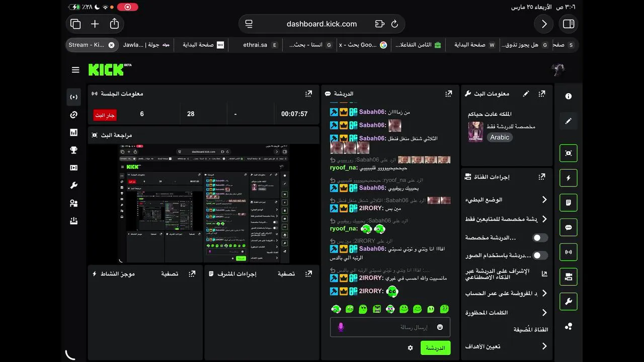This screenshot has width=644, height=362.
Task: Open the trophy achievements icon
Action: (x=74, y=150)
